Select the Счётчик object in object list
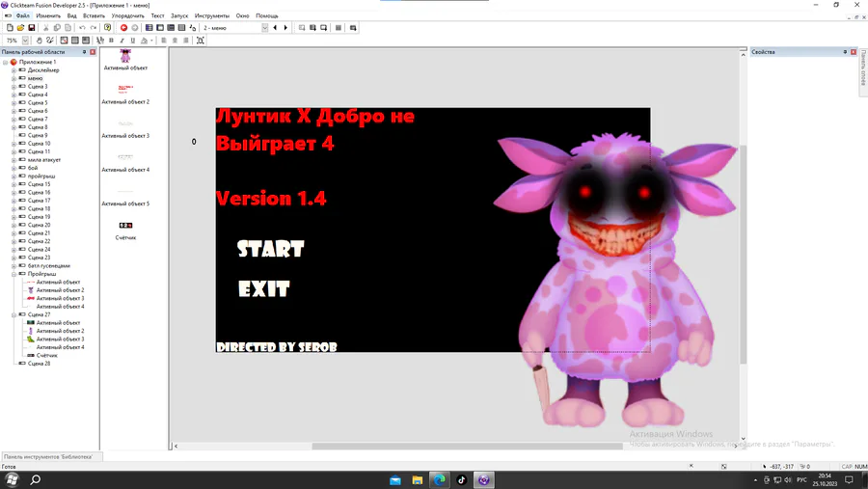 click(x=125, y=231)
